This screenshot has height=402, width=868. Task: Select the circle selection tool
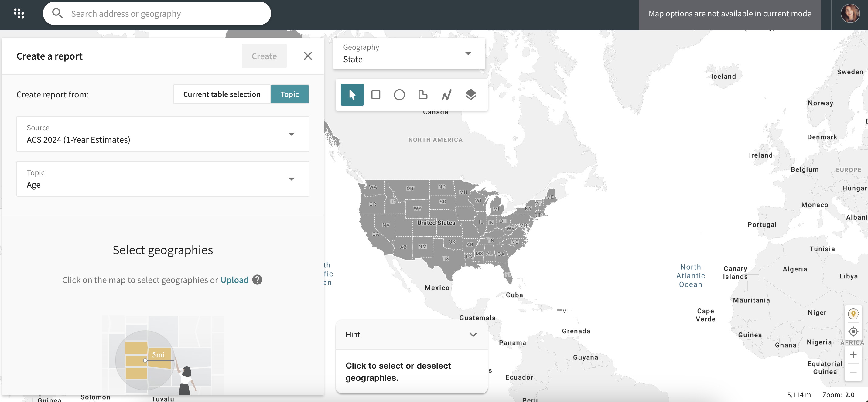click(399, 95)
